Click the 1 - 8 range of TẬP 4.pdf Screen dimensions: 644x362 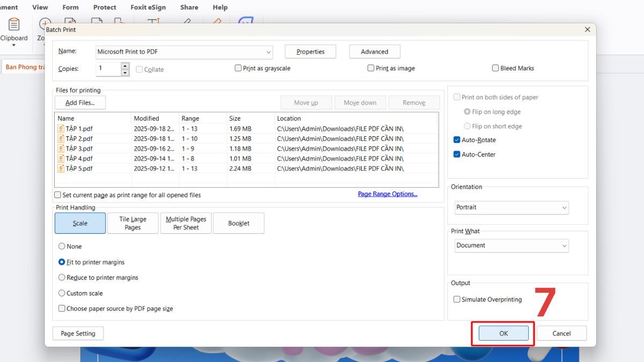pyautogui.click(x=188, y=158)
